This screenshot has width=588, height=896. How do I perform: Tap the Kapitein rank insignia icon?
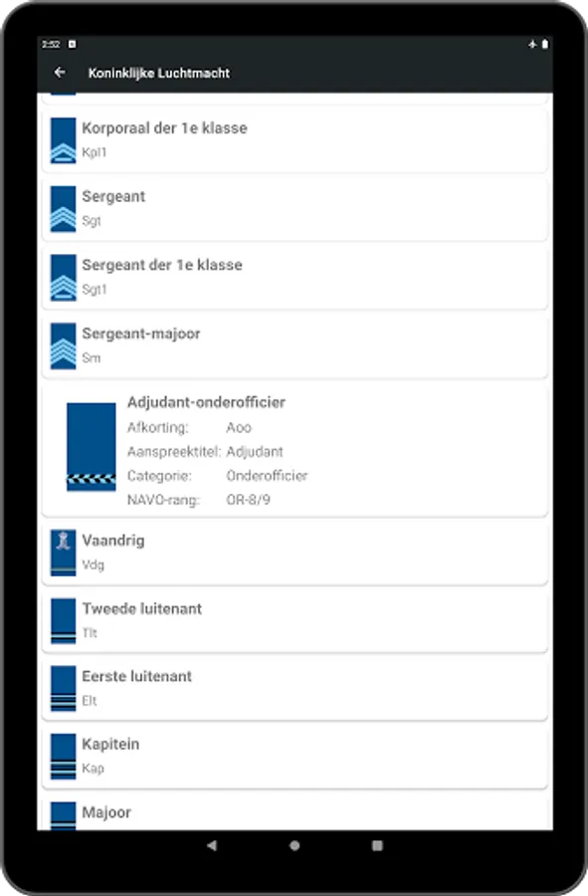click(x=63, y=757)
